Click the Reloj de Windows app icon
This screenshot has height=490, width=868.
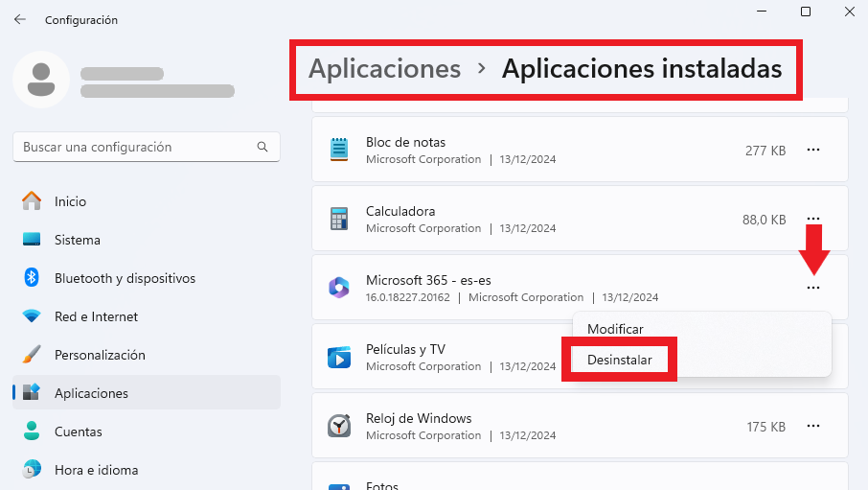[x=339, y=427]
